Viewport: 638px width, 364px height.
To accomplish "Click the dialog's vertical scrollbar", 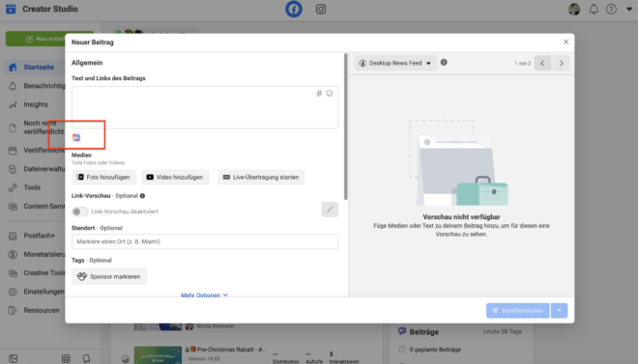I will click(x=346, y=126).
